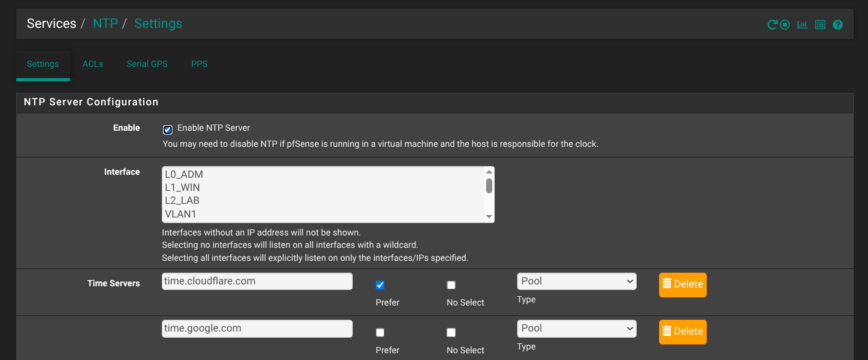Check No Select for time.cloudflare.com
The height and width of the screenshot is (360, 868).
[x=451, y=285]
